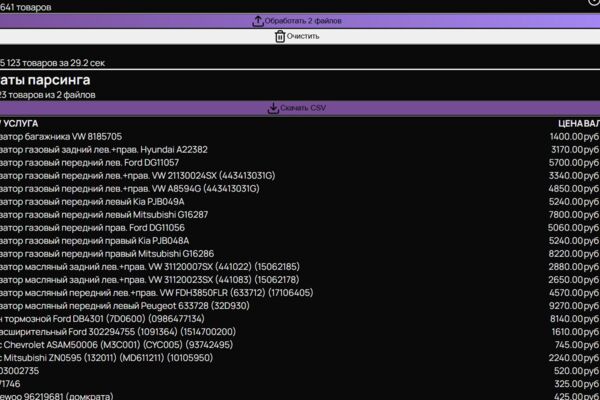This screenshot has width=600, height=400.
Task: Click the Обработать 2 файлов button label
Action: coord(303,21)
